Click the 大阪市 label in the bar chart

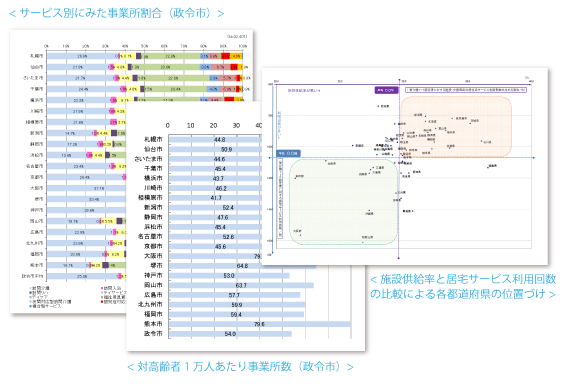(153, 256)
